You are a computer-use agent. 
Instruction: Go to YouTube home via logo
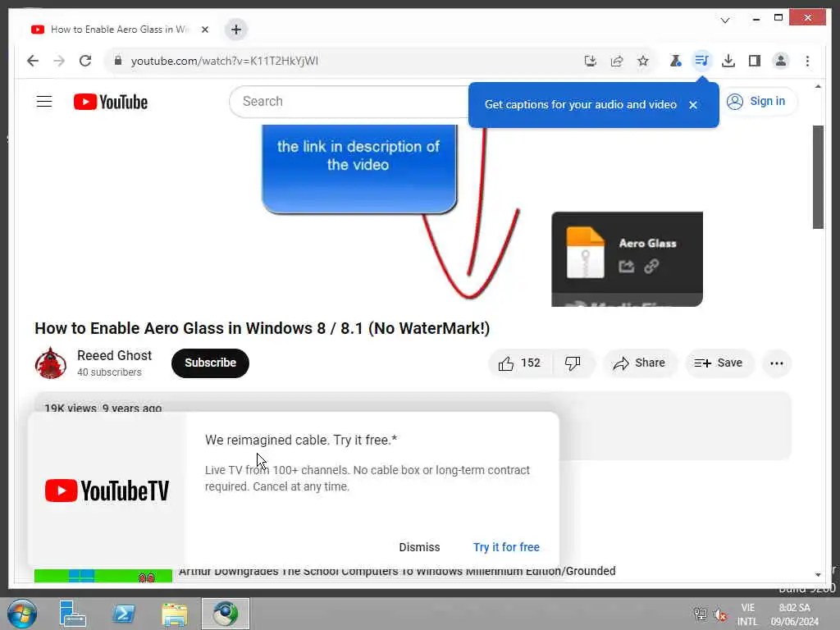(111, 102)
